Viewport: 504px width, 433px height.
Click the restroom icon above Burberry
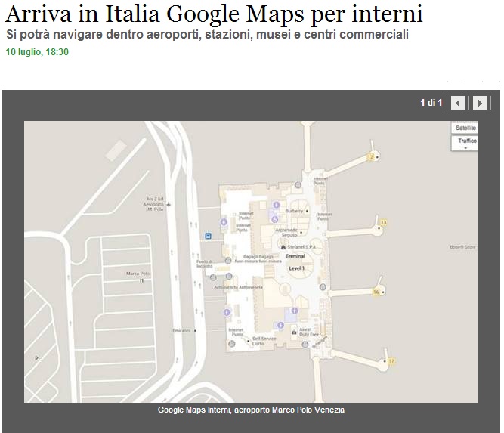coord(276,205)
